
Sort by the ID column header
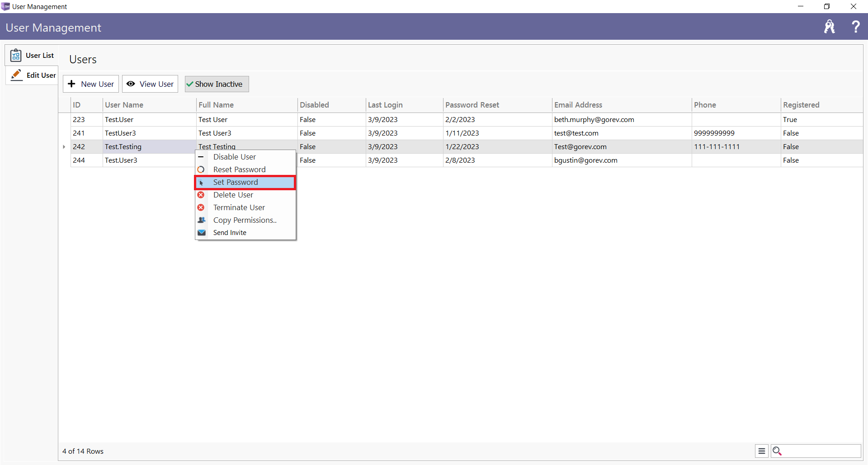(87, 105)
